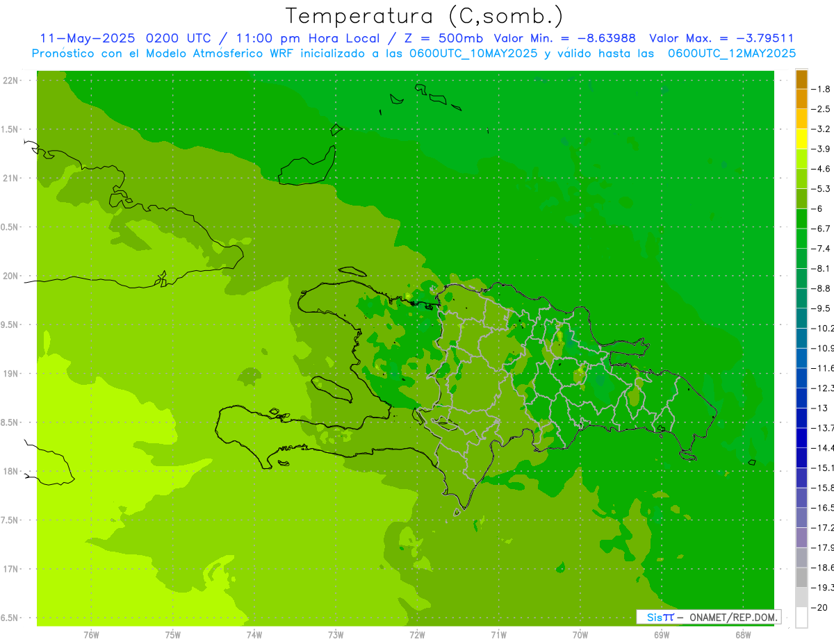Select the 'Valor Min. = -8.63988' readout

pyautogui.click(x=564, y=38)
